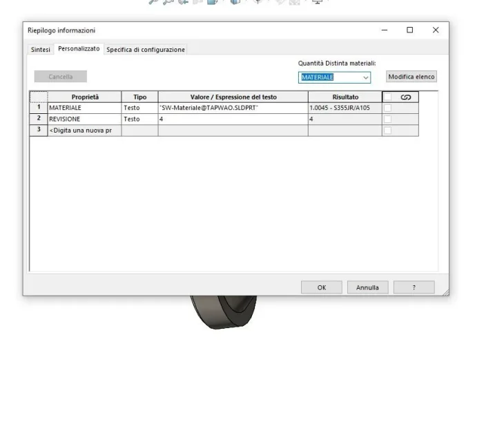
Task: Select the Personalizzato tab
Action: [x=79, y=49]
